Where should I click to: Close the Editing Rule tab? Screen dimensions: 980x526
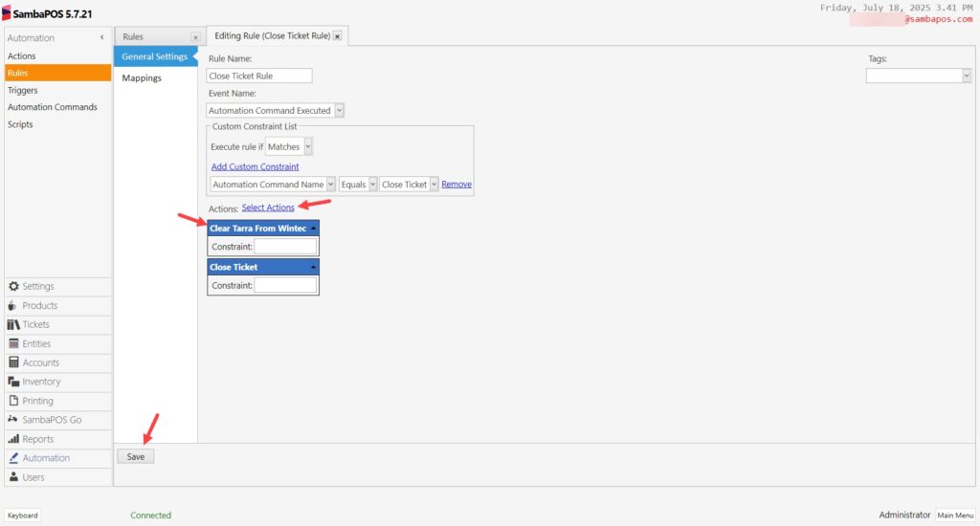pos(338,36)
